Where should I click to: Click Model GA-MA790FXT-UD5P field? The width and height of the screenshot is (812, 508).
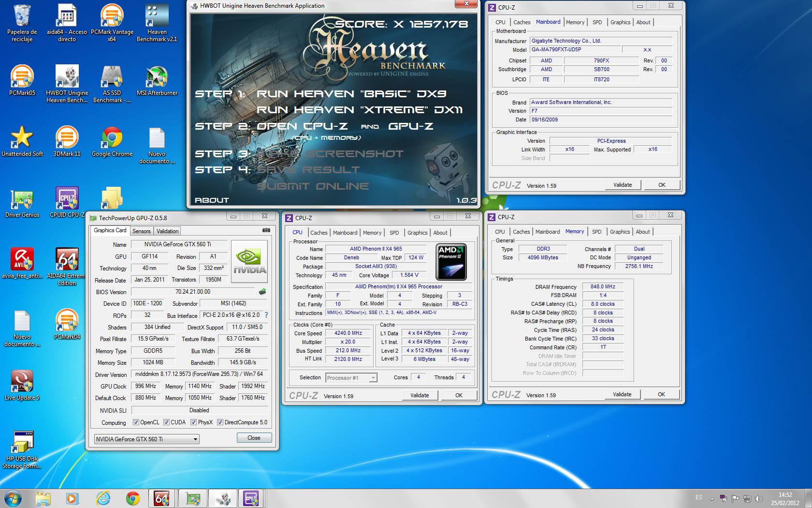coord(574,49)
